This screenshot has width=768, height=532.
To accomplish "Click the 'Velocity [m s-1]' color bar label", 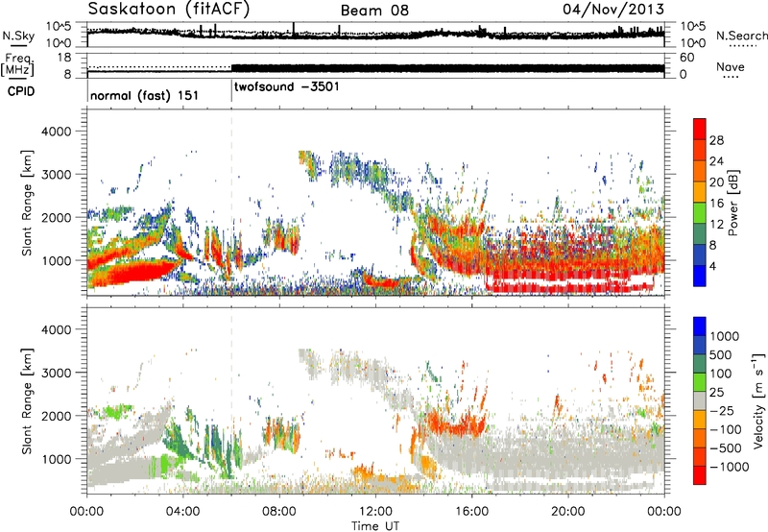I will coord(757,400).
